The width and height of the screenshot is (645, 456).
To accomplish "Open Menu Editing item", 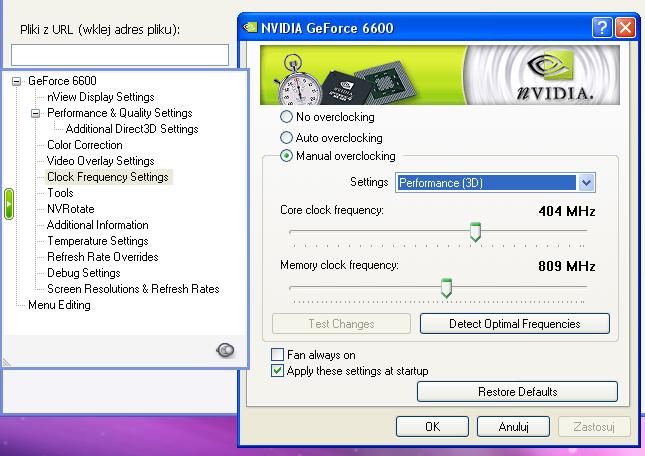I will coord(59,305).
